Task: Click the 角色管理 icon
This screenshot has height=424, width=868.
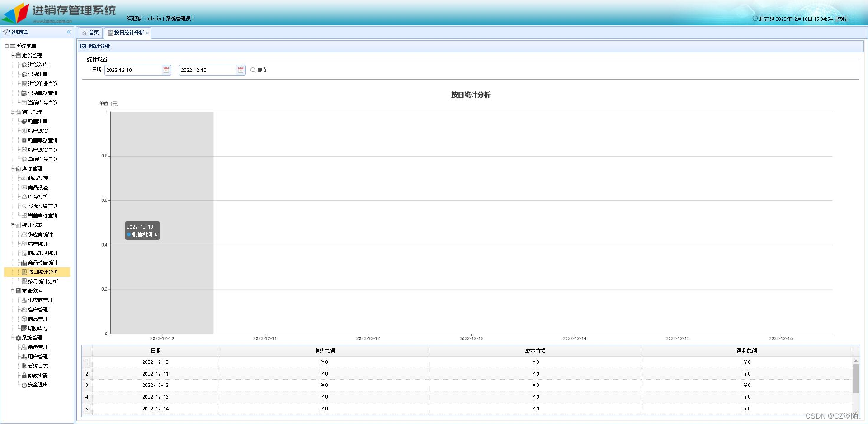Action: (x=24, y=347)
